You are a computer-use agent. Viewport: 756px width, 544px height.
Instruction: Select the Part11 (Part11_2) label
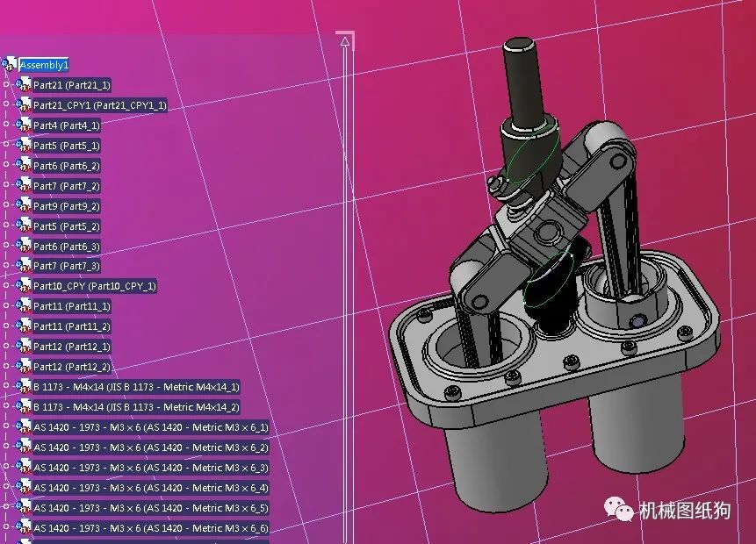72,326
